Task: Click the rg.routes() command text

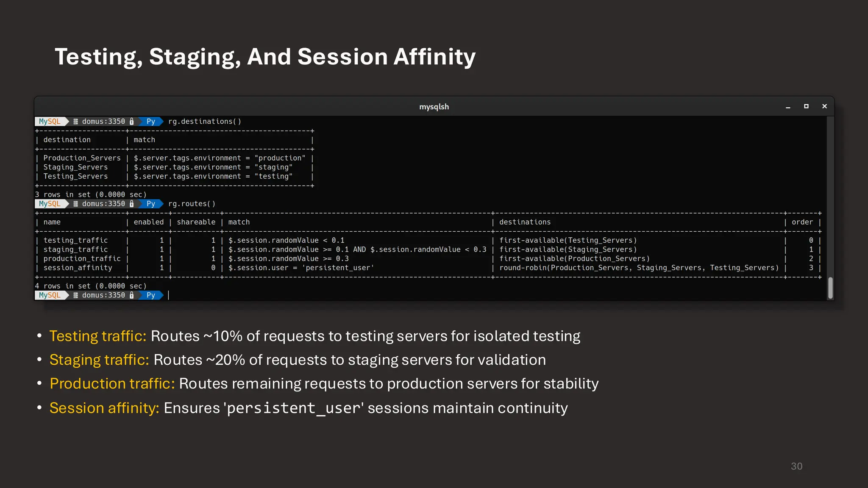Action: pyautogui.click(x=192, y=204)
